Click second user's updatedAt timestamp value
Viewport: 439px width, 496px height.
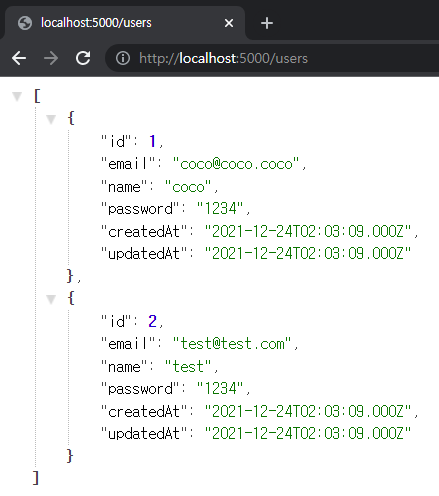[308, 434]
